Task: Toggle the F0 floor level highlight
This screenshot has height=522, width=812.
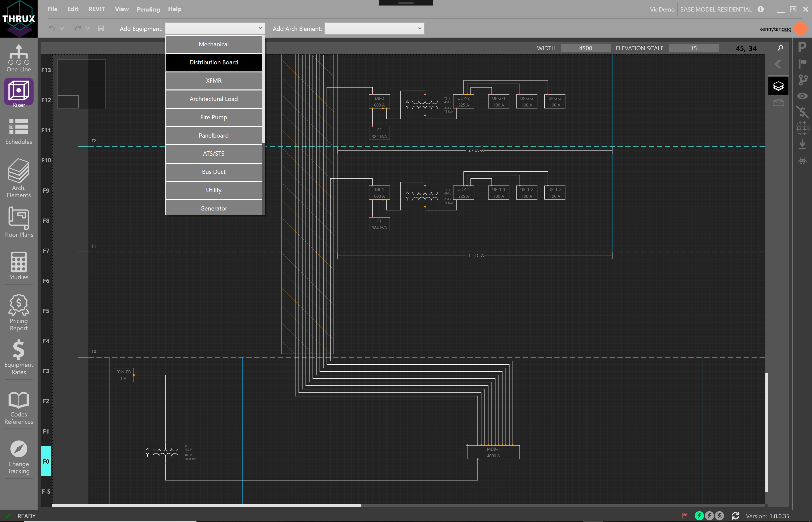Action: pos(46,461)
